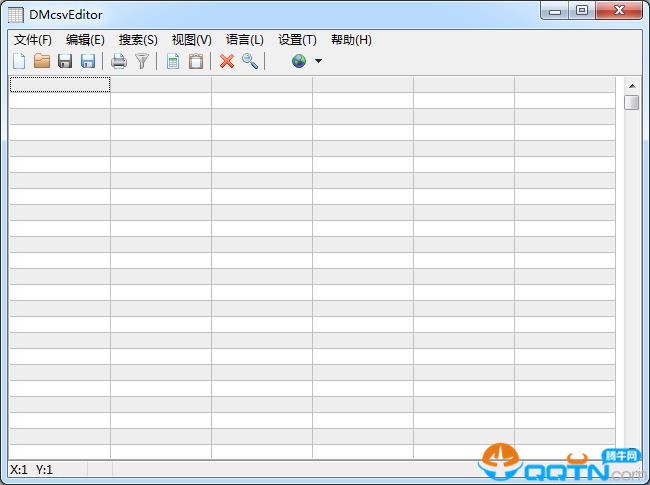This screenshot has width=650, height=485.
Task: Open a file with the folder icon
Action: [x=42, y=61]
